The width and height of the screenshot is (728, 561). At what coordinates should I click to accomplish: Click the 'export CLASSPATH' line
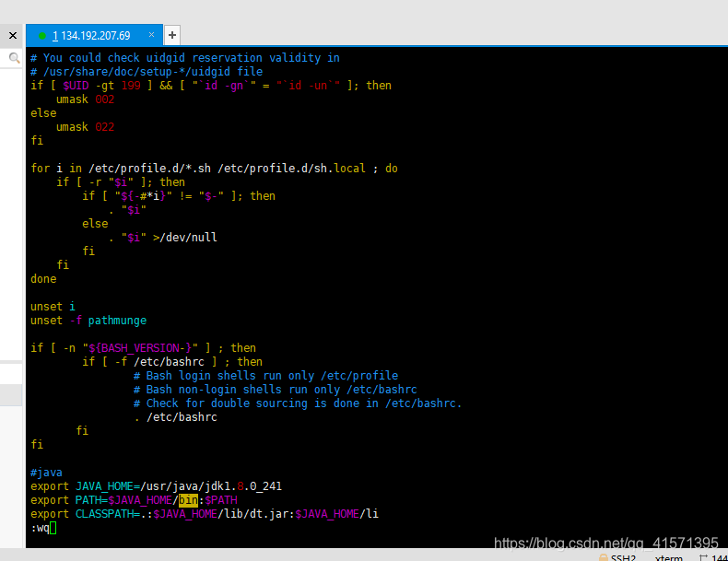click(205, 514)
